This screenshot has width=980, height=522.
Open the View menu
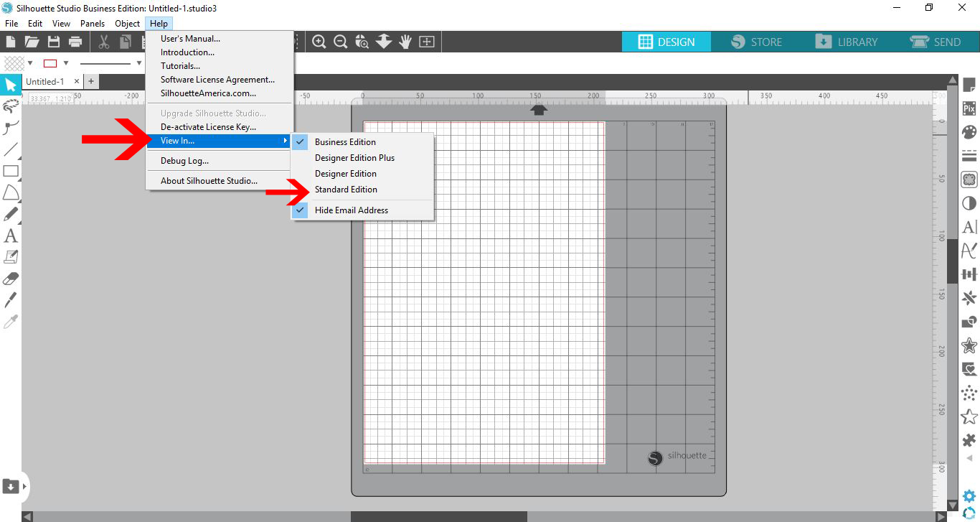click(61, 24)
